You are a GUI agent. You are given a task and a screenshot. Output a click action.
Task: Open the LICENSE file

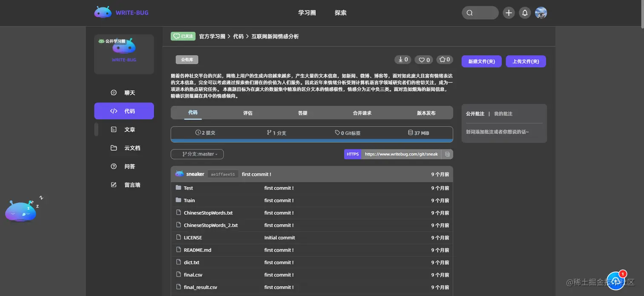[193, 238]
